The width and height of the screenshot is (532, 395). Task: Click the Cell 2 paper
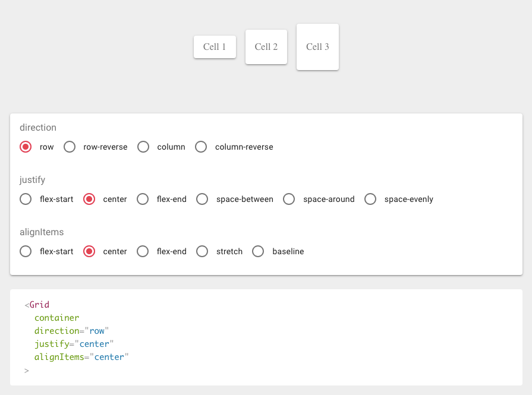[266, 47]
